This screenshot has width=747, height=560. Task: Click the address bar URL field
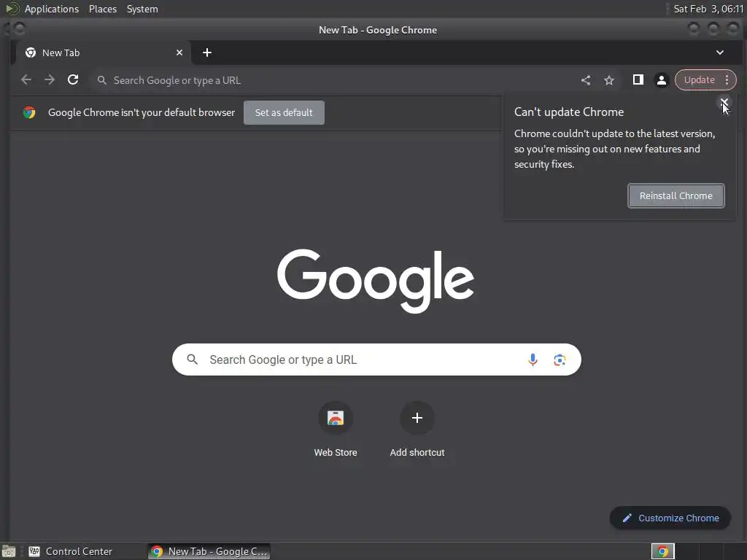click(333, 80)
